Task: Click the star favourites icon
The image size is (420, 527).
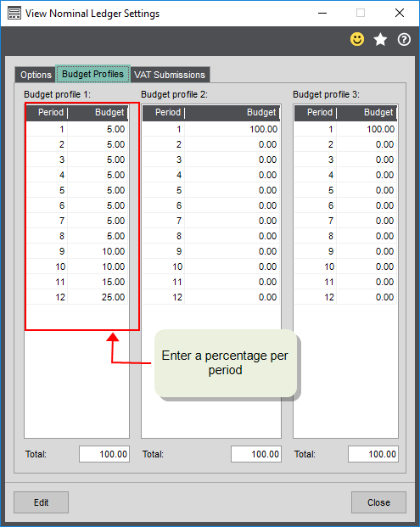Action: point(380,39)
